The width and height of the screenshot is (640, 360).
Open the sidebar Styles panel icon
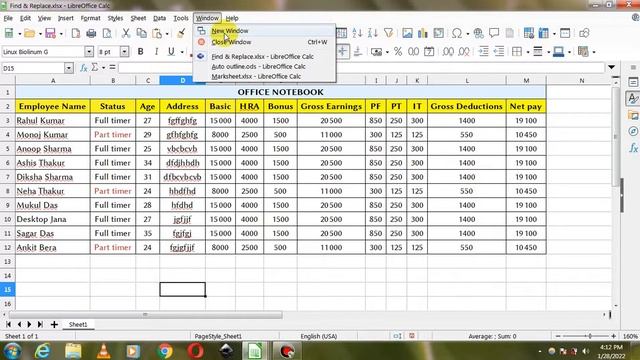[x=633, y=98]
